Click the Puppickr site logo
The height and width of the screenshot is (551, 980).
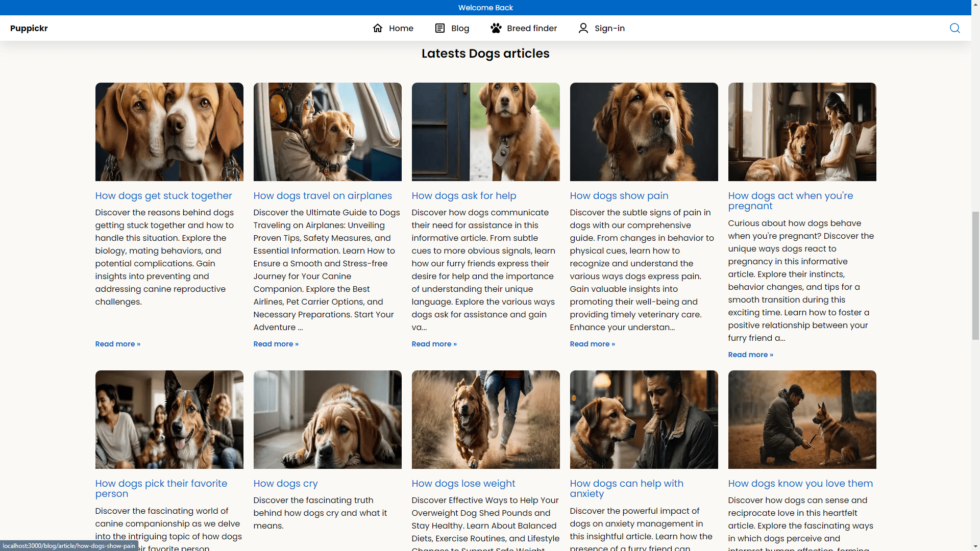click(29, 28)
